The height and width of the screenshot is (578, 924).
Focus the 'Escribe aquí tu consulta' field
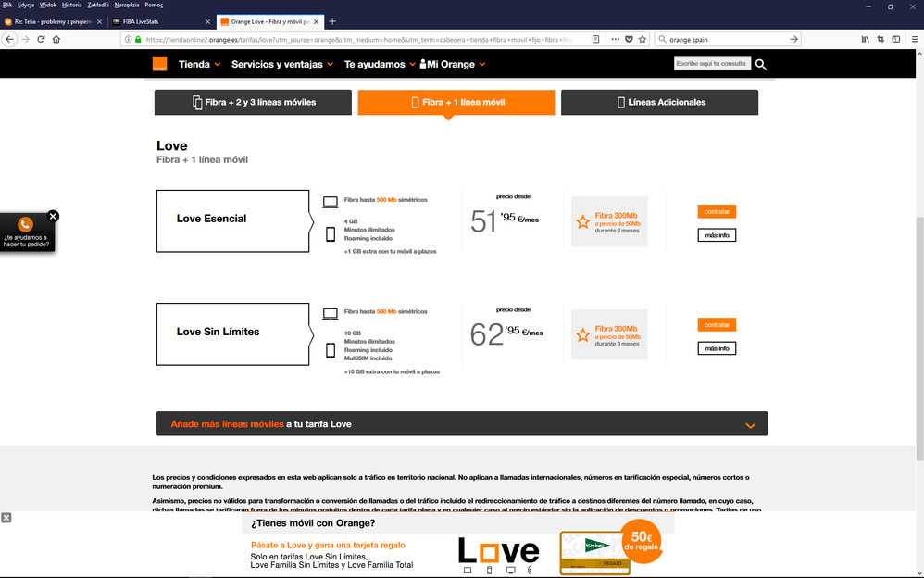point(712,63)
